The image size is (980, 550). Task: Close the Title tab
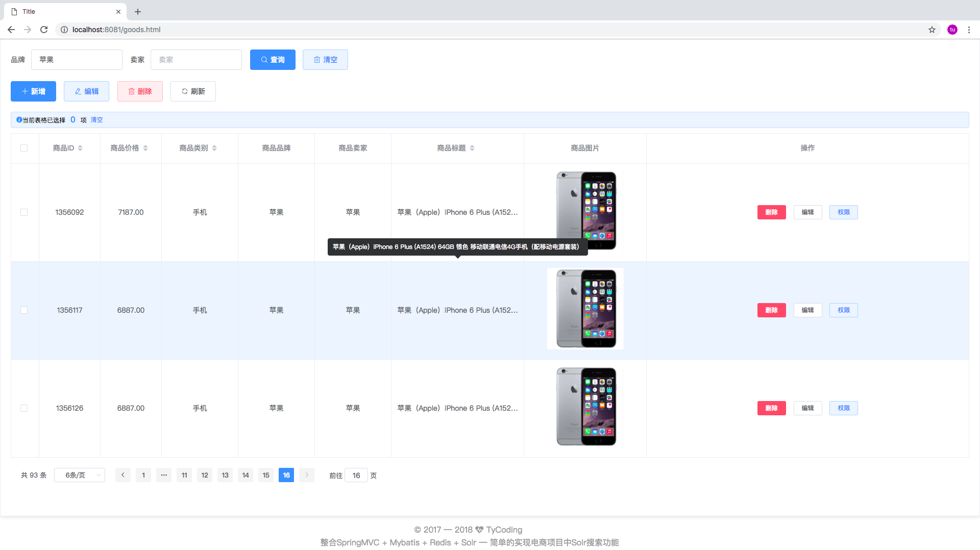pos(118,11)
